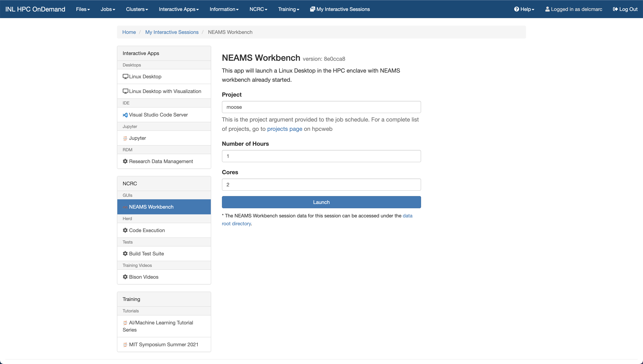Open the Information dropdown menu
The height and width of the screenshot is (364, 643).
click(224, 9)
